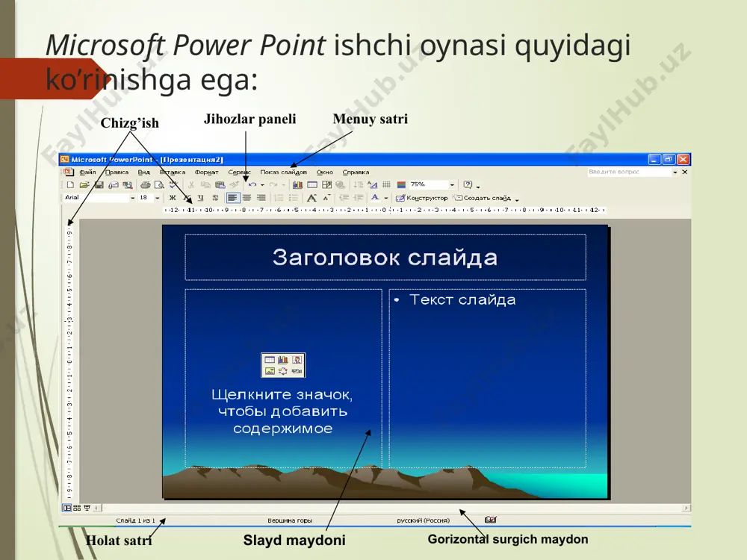
Task: Click the Вершина горы status entry
Action: pos(290,520)
